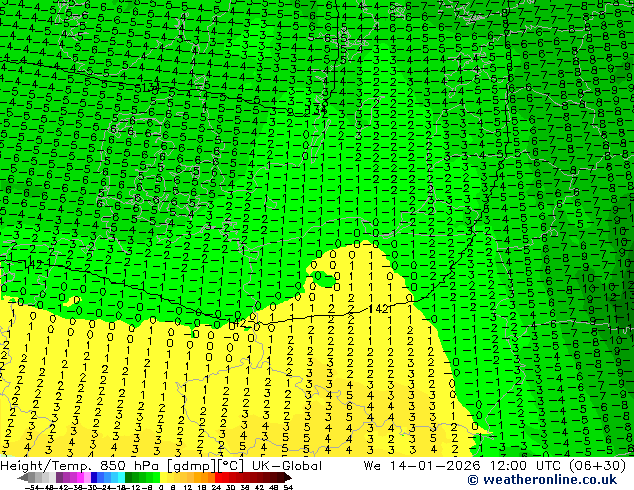This screenshot has width=634, height=490.
Task: Pick the darkest green legend swatch near -12
Action: tap(129, 478)
